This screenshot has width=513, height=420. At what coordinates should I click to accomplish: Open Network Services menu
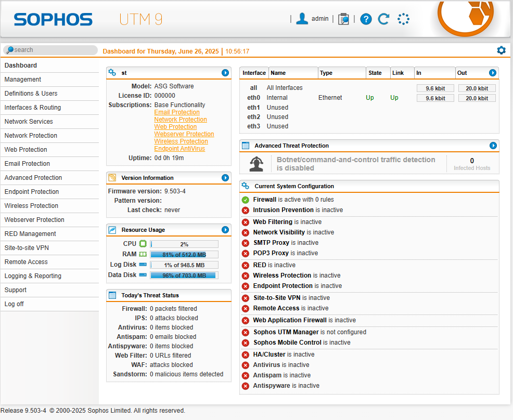point(50,122)
